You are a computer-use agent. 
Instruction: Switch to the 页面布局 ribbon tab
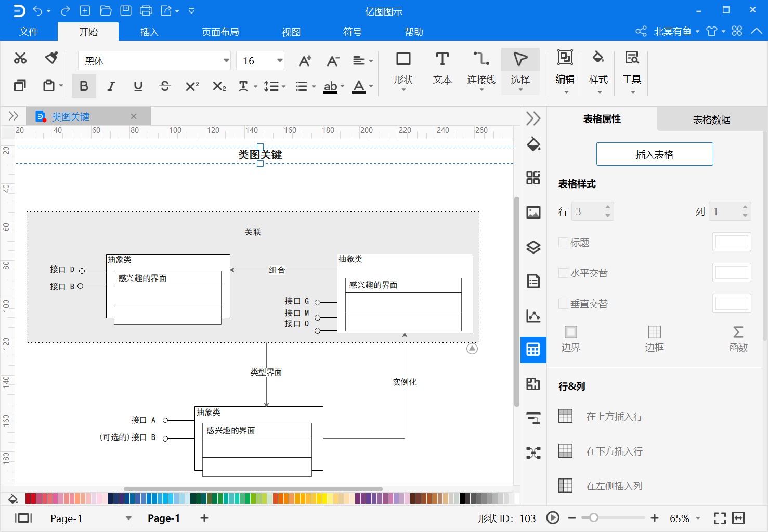(x=220, y=32)
